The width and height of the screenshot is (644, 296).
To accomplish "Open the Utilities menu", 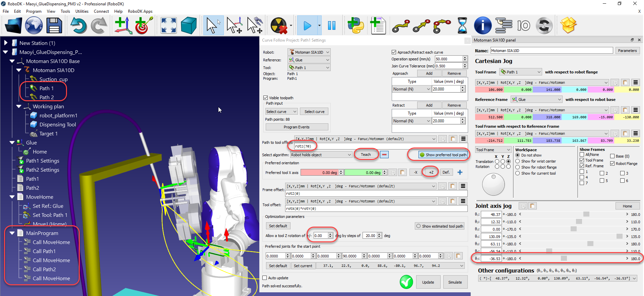I will 82,11.
